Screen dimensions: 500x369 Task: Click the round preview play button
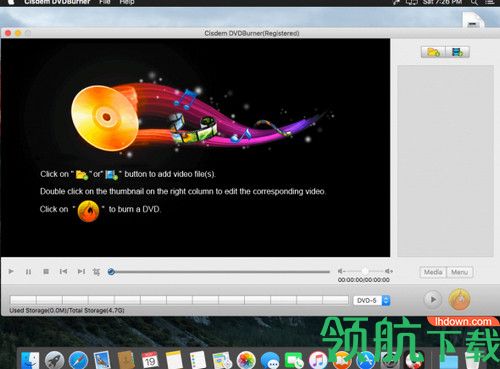click(x=433, y=299)
